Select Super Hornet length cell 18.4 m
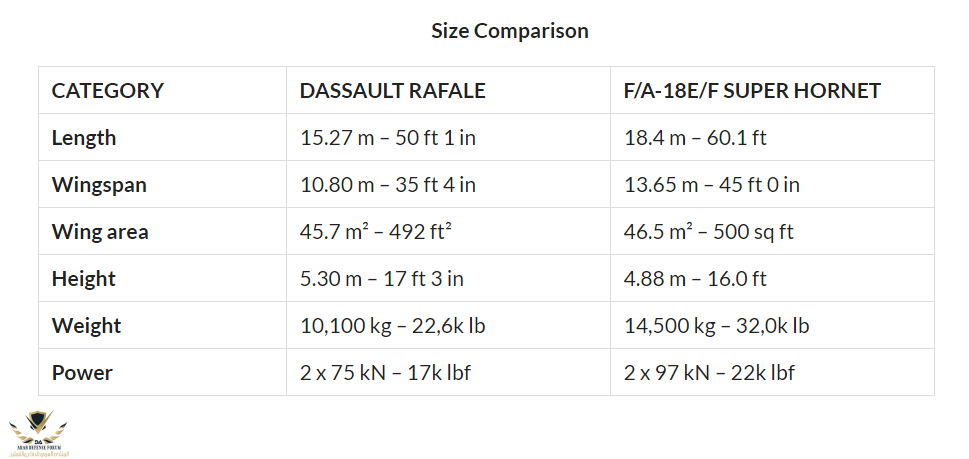Viewport: 969px width, 459px height. point(694,138)
